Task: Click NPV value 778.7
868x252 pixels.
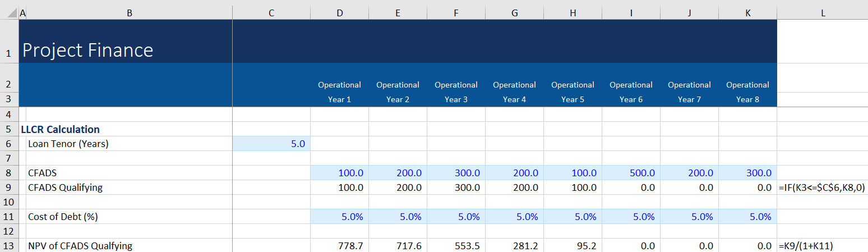Action: click(x=339, y=245)
